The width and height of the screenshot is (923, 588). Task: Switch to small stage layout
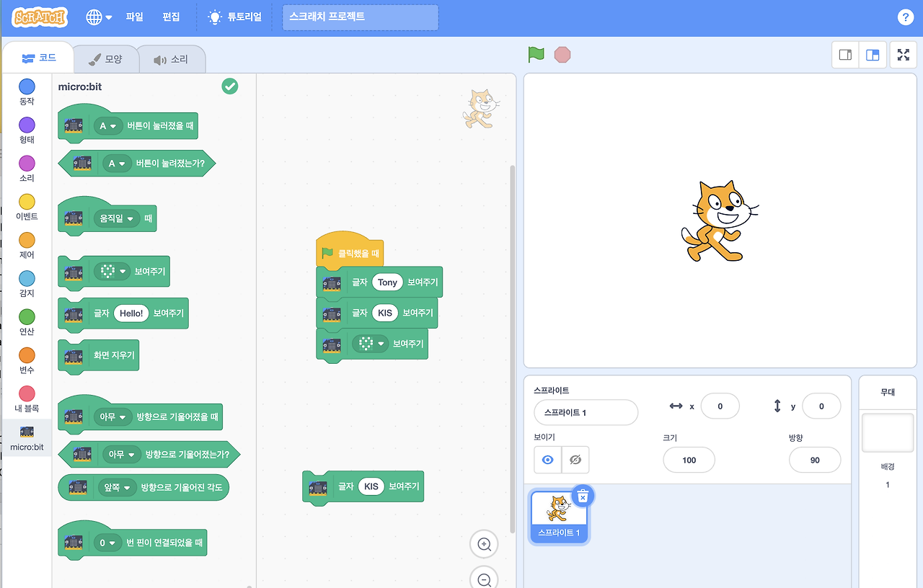846,55
